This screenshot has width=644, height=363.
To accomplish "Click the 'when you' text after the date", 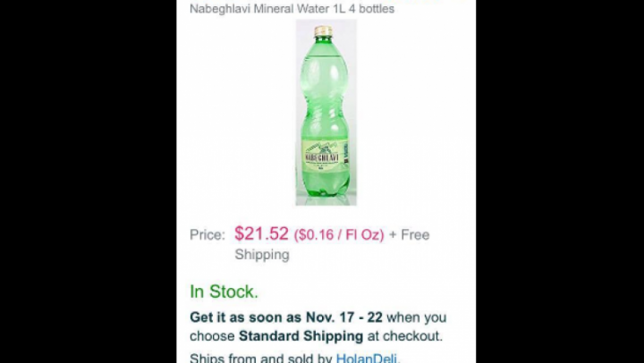I will tap(417, 317).
